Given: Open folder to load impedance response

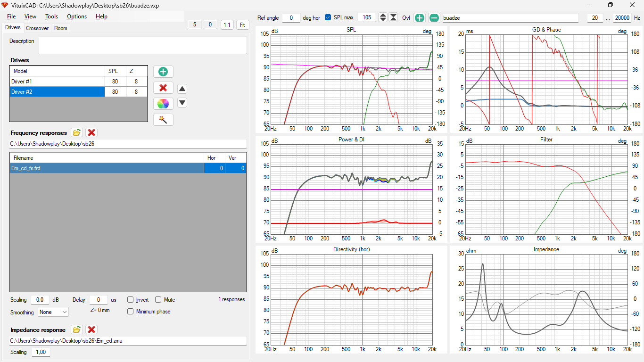Looking at the screenshot, I should 77,329.
